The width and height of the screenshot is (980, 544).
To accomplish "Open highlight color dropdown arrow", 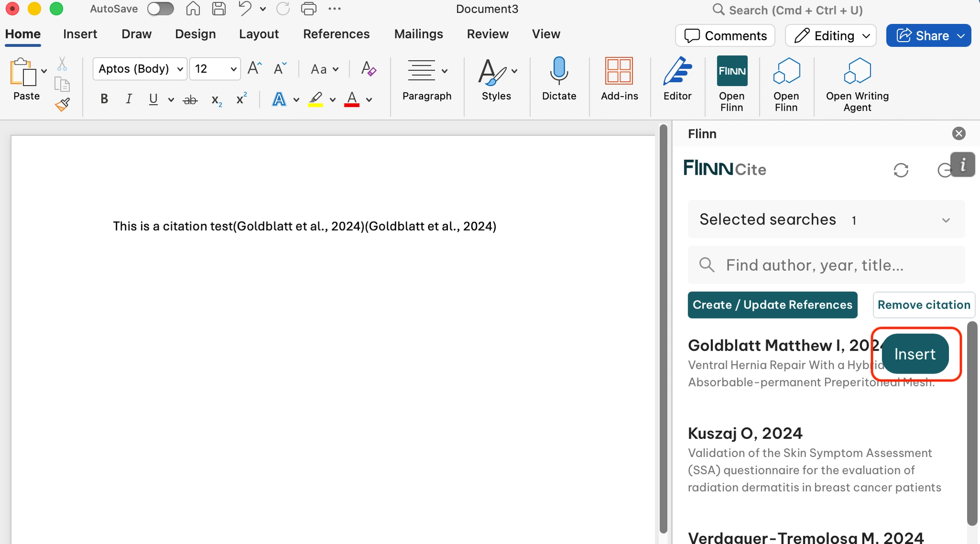I will tap(333, 100).
